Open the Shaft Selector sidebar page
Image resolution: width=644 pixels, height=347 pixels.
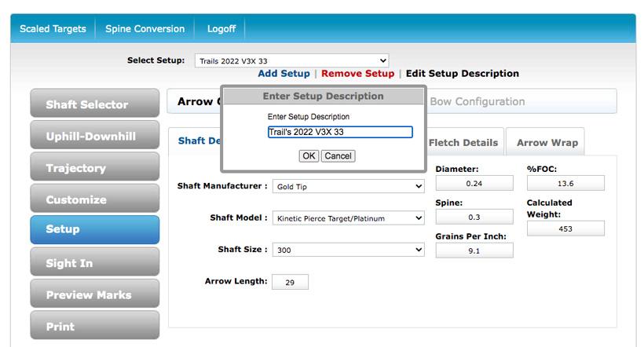click(94, 104)
